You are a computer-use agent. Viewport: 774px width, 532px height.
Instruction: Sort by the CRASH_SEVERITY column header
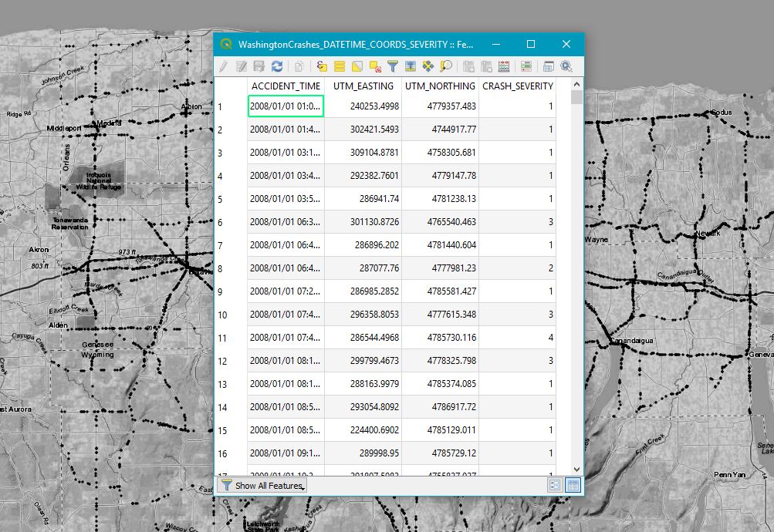point(517,86)
